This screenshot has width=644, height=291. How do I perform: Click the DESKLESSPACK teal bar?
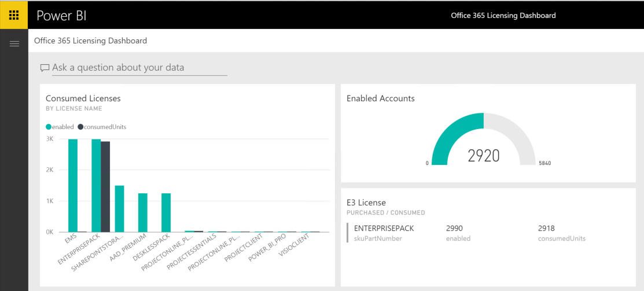(x=165, y=212)
